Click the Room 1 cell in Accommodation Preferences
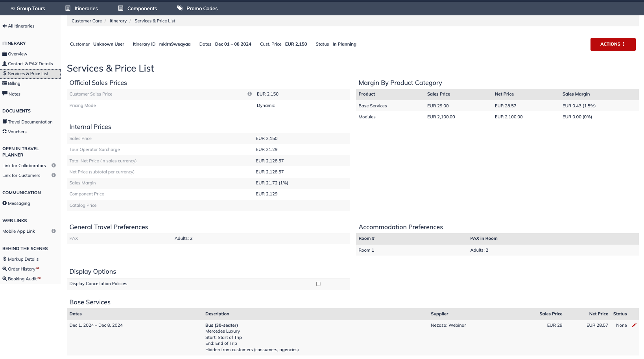Screen dimensions: 644x359 (366, 250)
